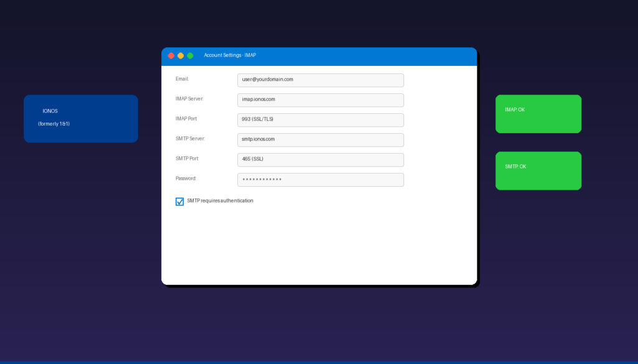Click the IMAP Port field showing 993 (SSL/TLS)
The width and height of the screenshot is (638, 364).
(320, 119)
